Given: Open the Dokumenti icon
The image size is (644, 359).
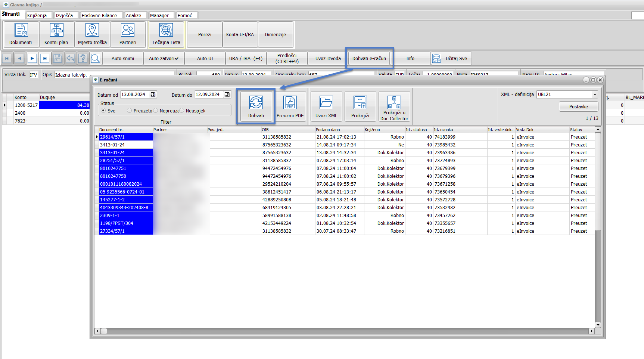Looking at the screenshot, I should (21, 34).
